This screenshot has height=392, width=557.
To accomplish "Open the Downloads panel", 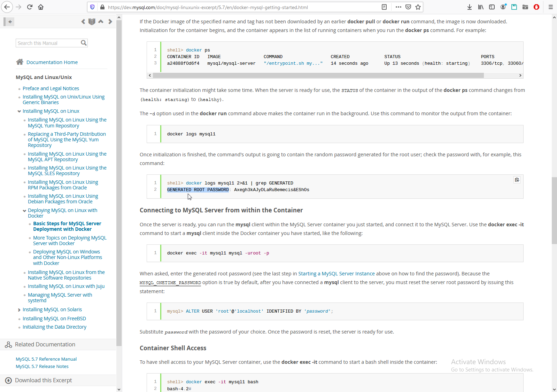I will [x=470, y=7].
